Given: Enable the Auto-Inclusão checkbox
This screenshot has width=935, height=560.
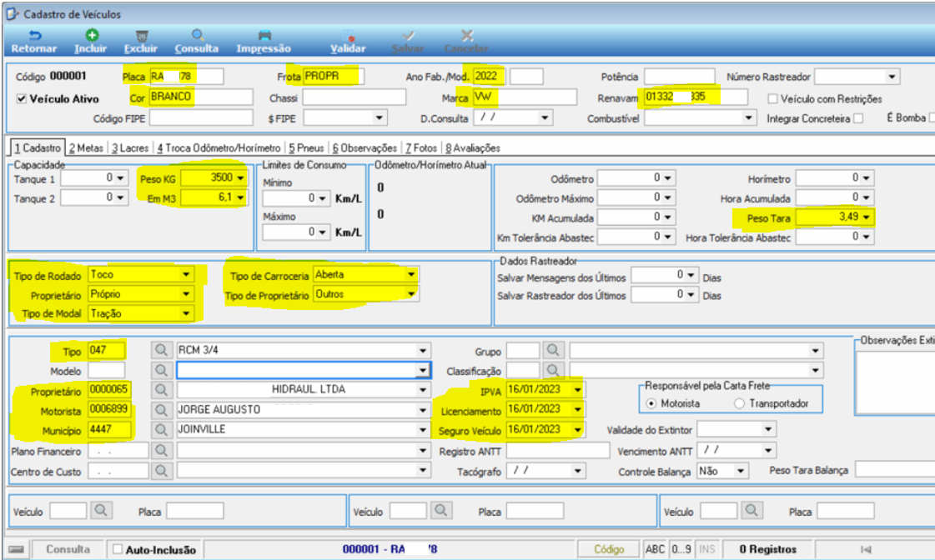Looking at the screenshot, I should tap(118, 549).
